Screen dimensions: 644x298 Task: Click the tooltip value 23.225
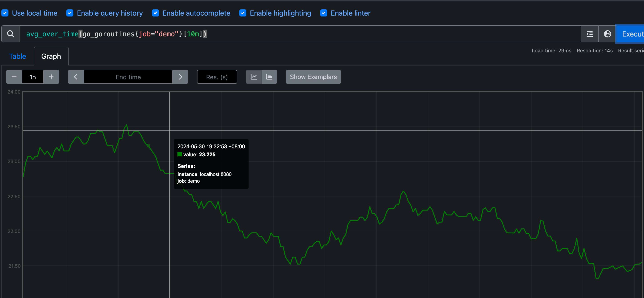[207, 155]
